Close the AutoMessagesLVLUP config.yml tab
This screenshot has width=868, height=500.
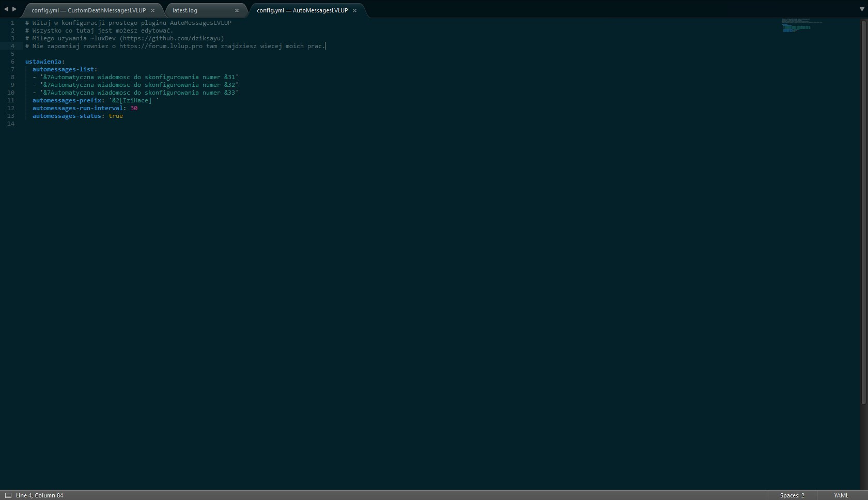click(354, 10)
